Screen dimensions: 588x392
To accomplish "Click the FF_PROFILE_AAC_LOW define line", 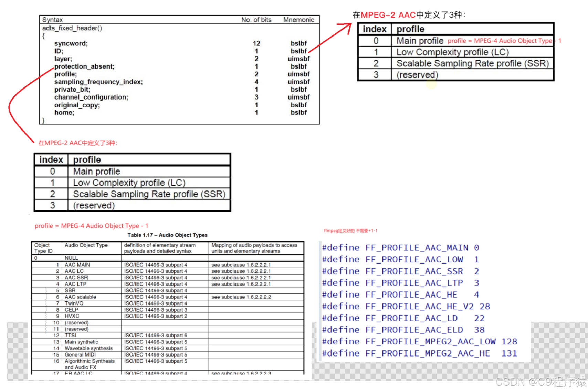I will click(400, 259).
